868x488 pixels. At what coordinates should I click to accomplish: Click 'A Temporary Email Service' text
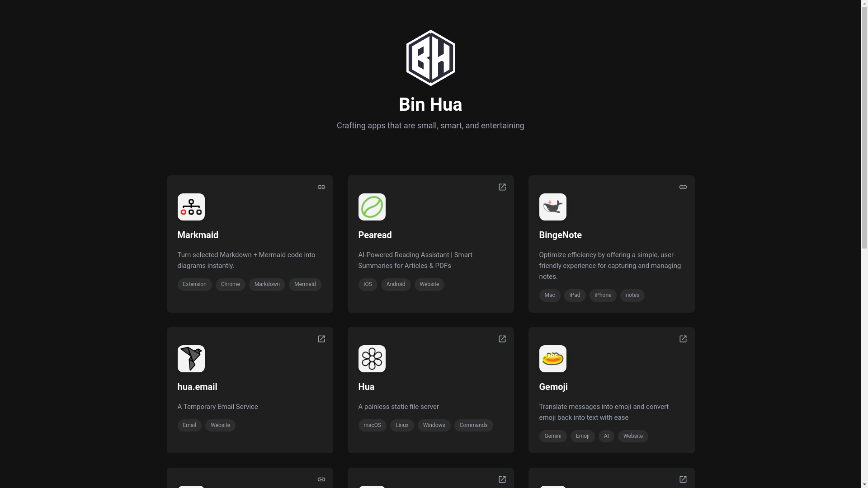click(x=217, y=407)
